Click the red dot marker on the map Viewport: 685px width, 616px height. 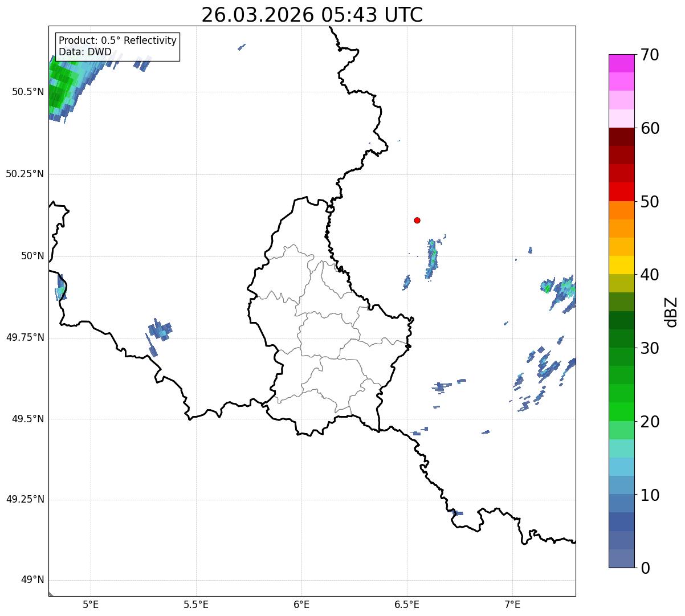pos(417,220)
